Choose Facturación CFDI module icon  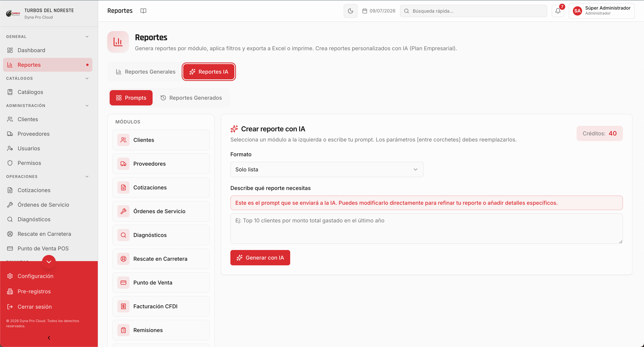123,306
